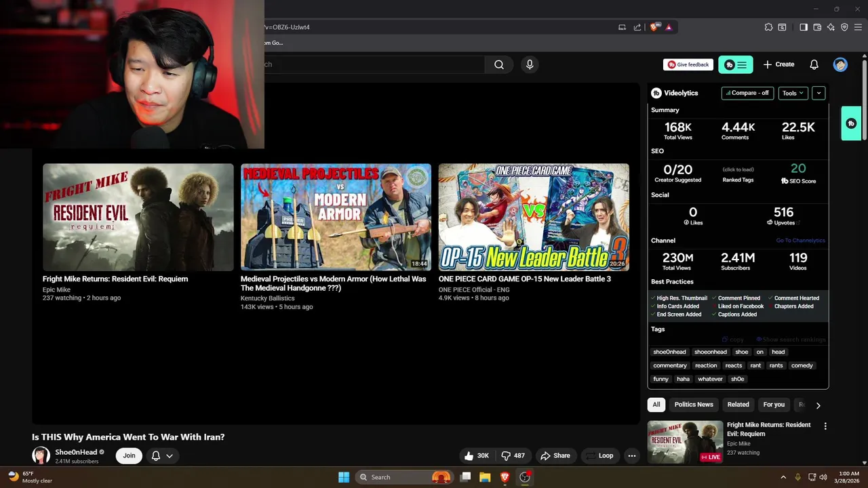Focus the YouTube search input field

tap(372, 64)
